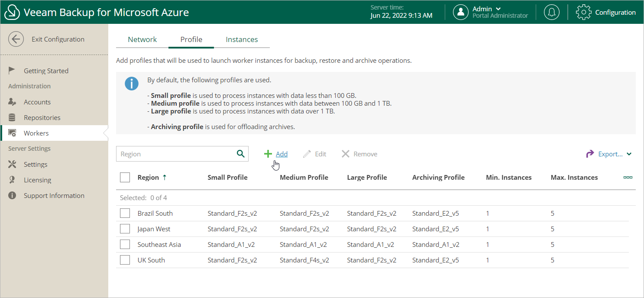Open Repositories in the sidebar
644x298 pixels.
42,117
